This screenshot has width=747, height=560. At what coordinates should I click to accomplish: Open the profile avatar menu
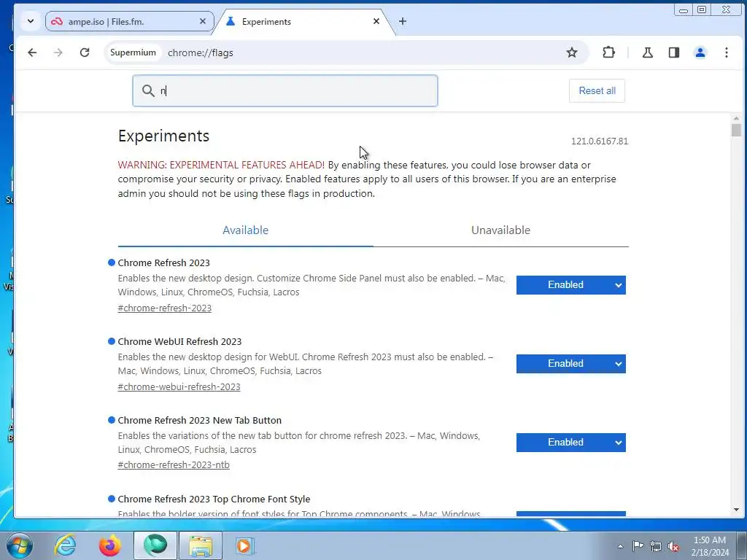coord(700,52)
